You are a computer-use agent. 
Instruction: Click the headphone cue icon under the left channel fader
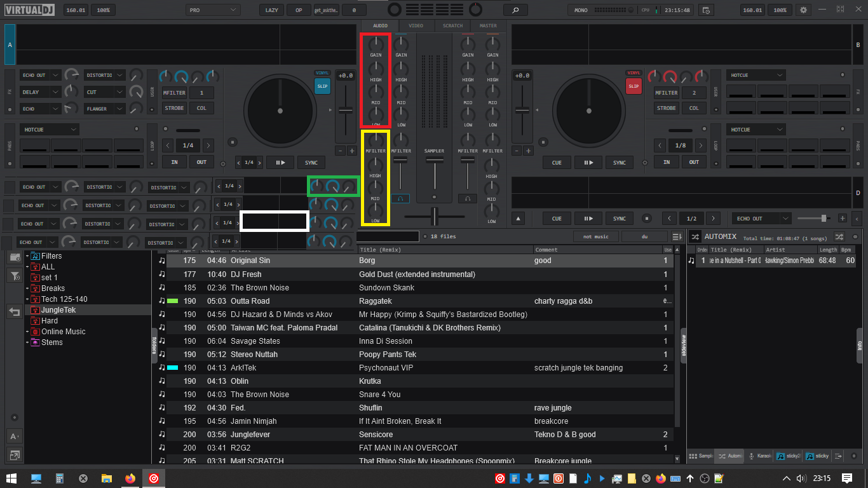(x=400, y=199)
